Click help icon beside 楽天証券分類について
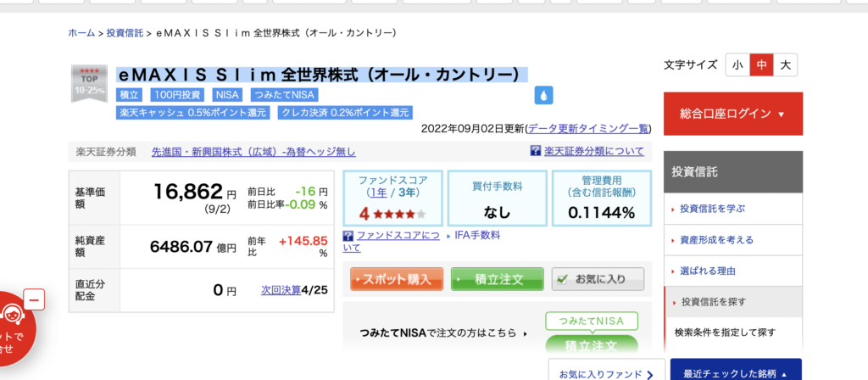The image size is (868, 380). point(536,151)
